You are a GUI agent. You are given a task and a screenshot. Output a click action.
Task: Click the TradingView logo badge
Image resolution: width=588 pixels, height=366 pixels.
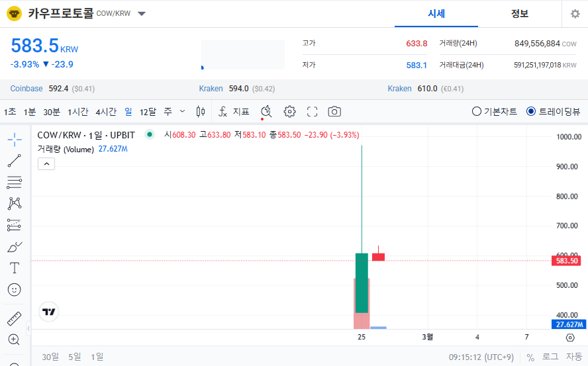[x=49, y=312]
